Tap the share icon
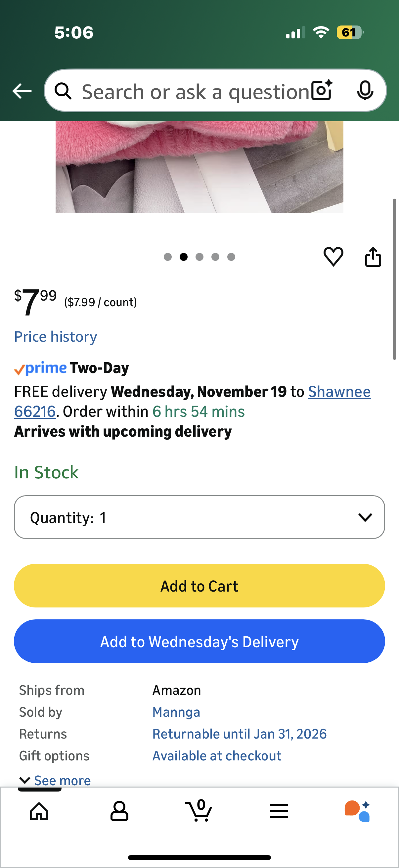Viewport: 399px width, 868px height. (x=373, y=257)
